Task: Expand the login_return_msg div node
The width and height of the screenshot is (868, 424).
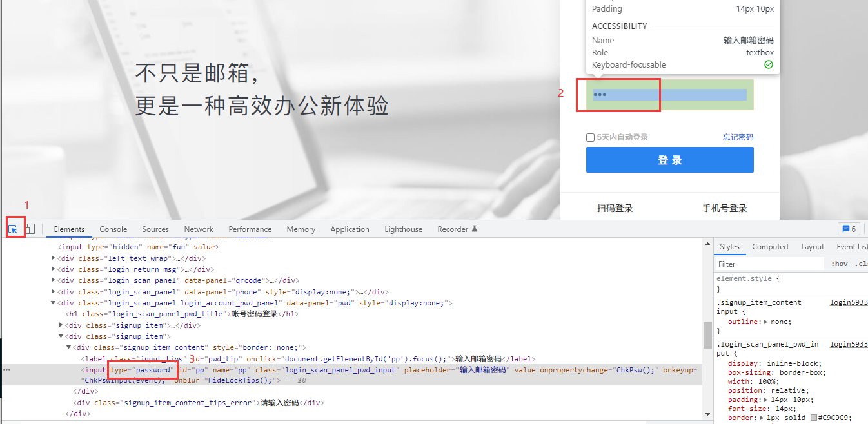Action: [x=54, y=269]
